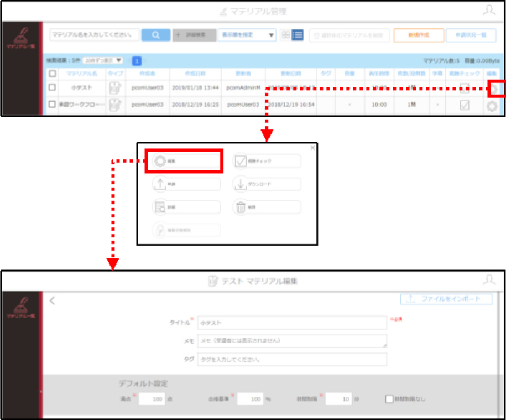This screenshot has width=506, height=420.
Task: Enable 時間制限なし checkbox
Action: coord(389,399)
